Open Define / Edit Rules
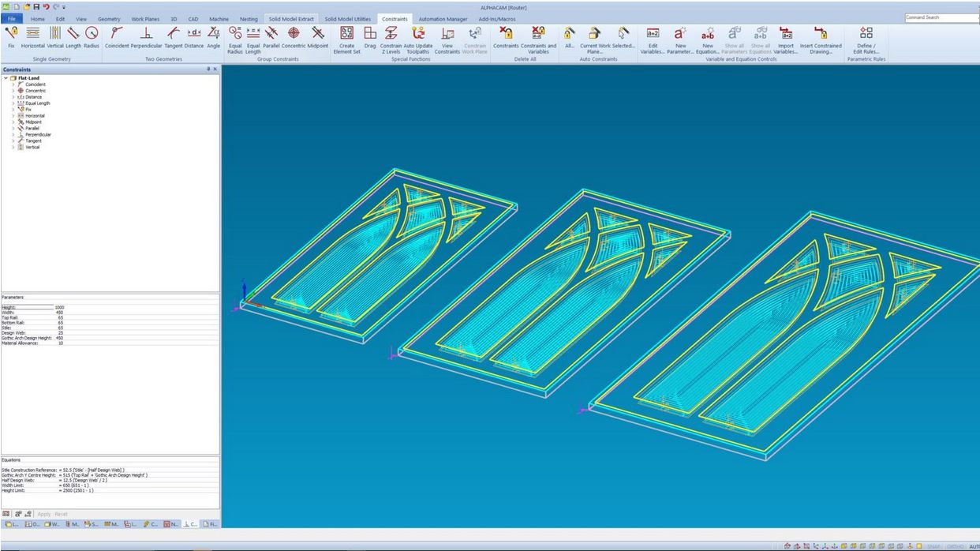The height and width of the screenshot is (551, 980). [866, 36]
